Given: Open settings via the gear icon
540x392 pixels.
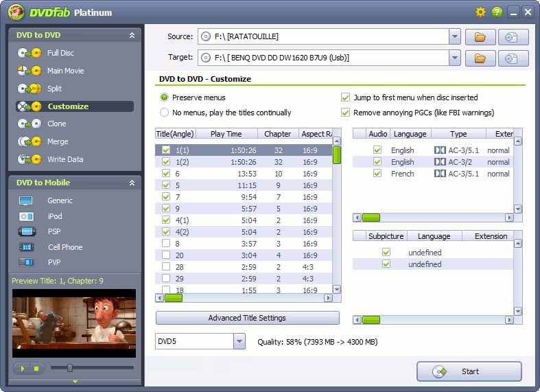Looking at the screenshot, I should 480,12.
